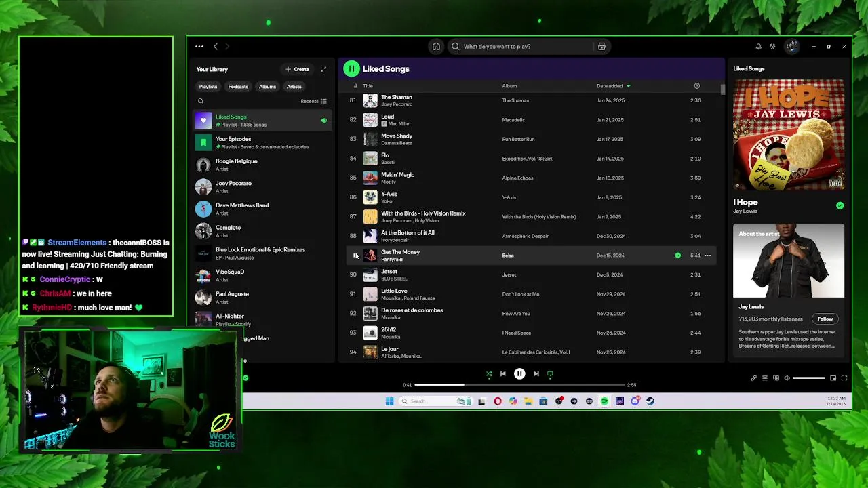
Task: Open the What's New notification bell
Action: [758, 47]
